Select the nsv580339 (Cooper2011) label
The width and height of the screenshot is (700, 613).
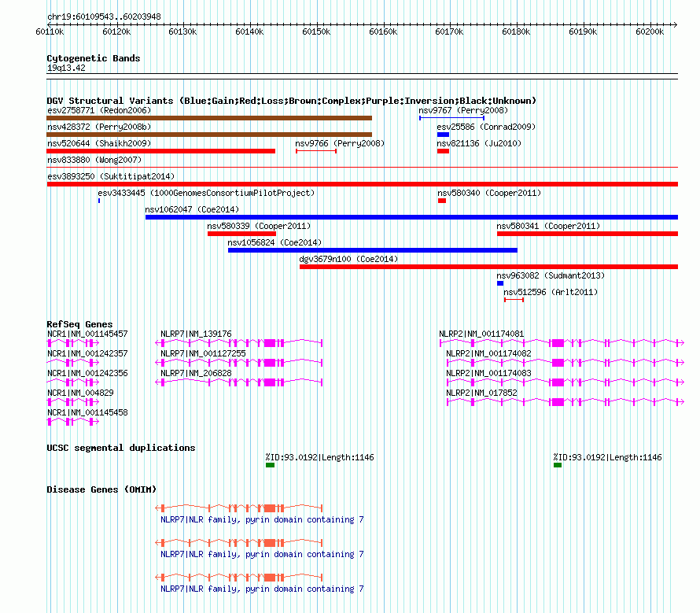(x=259, y=226)
